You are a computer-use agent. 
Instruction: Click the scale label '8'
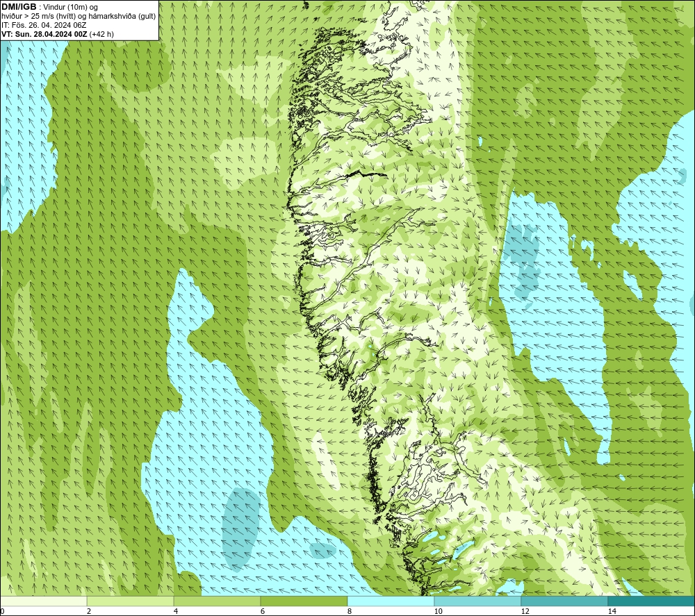coord(350,611)
